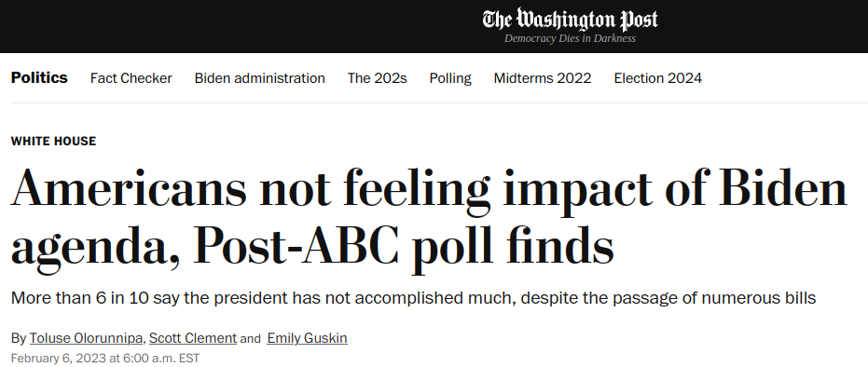
Task: Click the word "and" between author names
Action: 250,339
